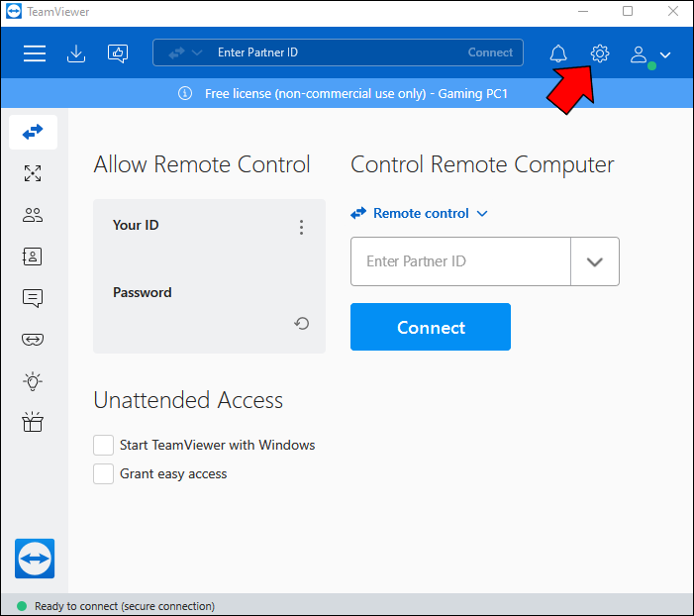Expand the Remote control mode dropdown
Screen dimensions: 694x616
(x=420, y=213)
